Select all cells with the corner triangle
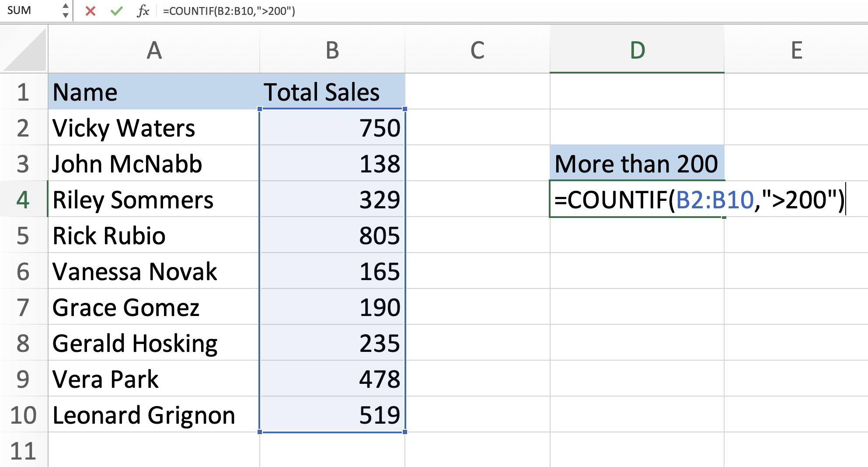Image resolution: width=868 pixels, height=467 pixels. [x=24, y=49]
